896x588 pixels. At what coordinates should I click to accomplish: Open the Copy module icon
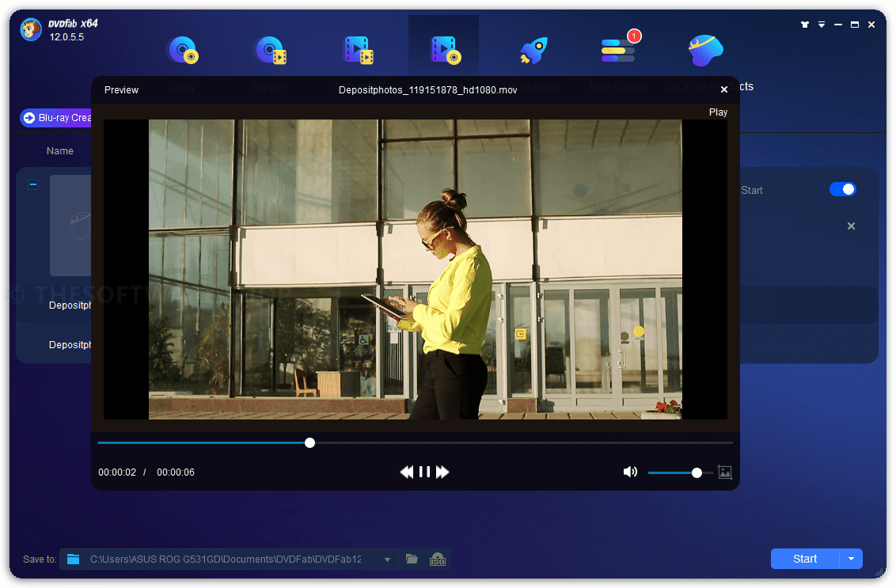point(183,51)
